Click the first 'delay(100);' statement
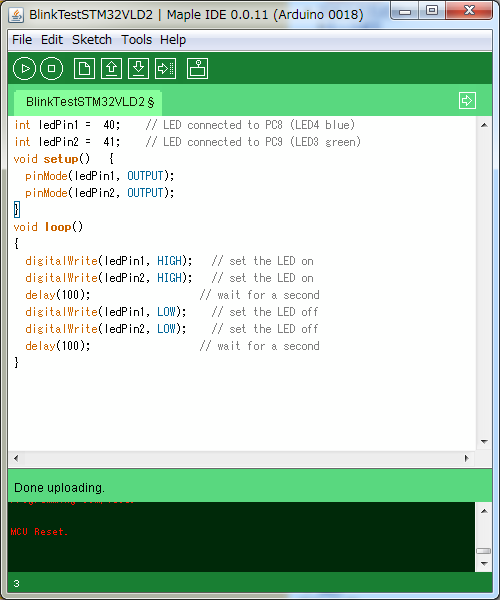The height and width of the screenshot is (600, 500). click(x=58, y=295)
